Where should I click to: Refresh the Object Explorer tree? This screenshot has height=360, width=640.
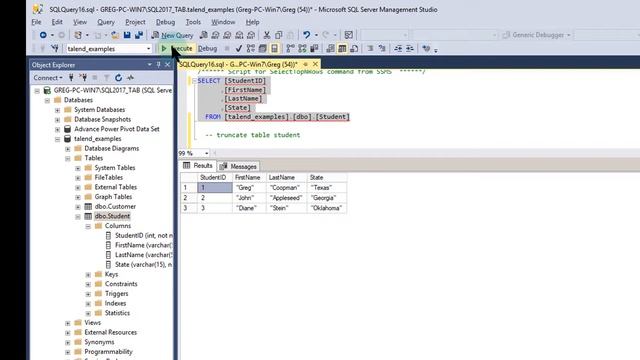118,78
